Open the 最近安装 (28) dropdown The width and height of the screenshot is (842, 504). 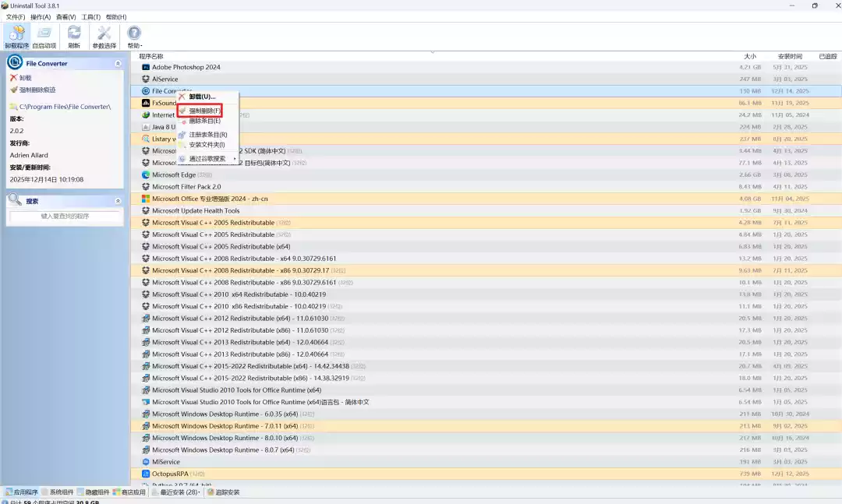pyautogui.click(x=176, y=492)
